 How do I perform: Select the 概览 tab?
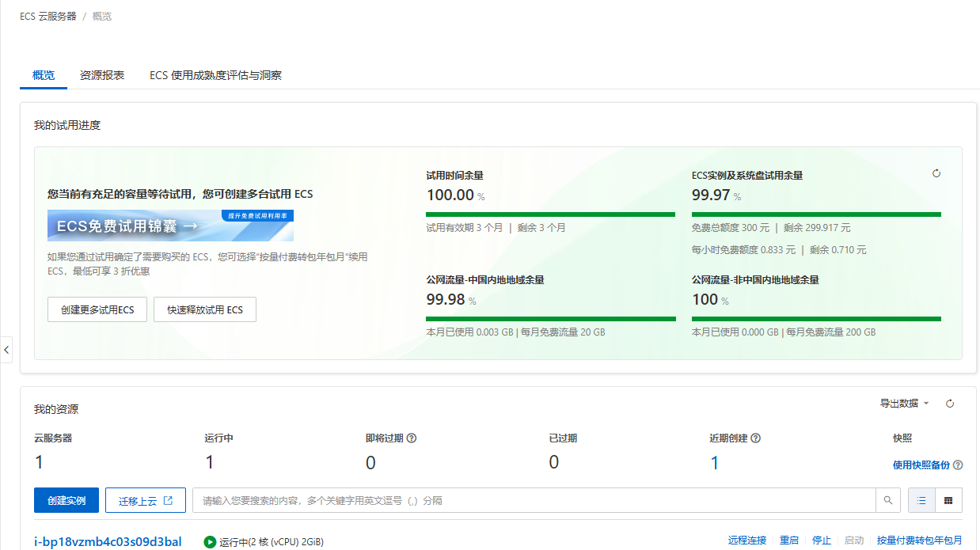pos(44,75)
